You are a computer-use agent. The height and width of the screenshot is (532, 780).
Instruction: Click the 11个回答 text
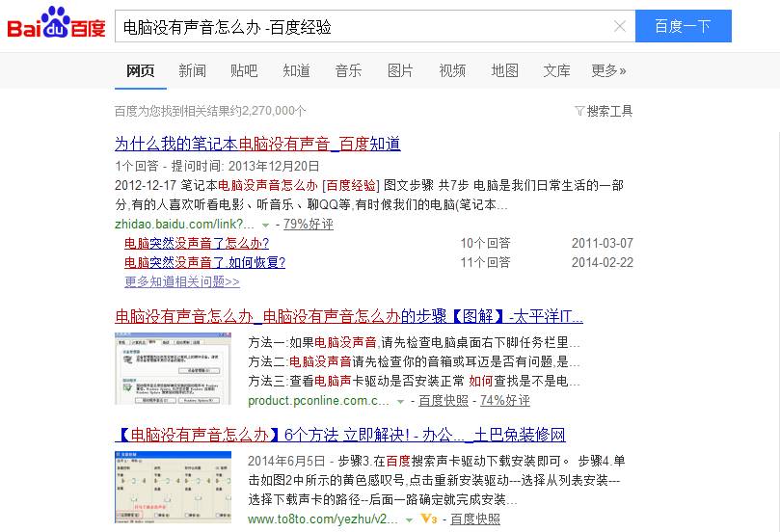pyautogui.click(x=485, y=262)
